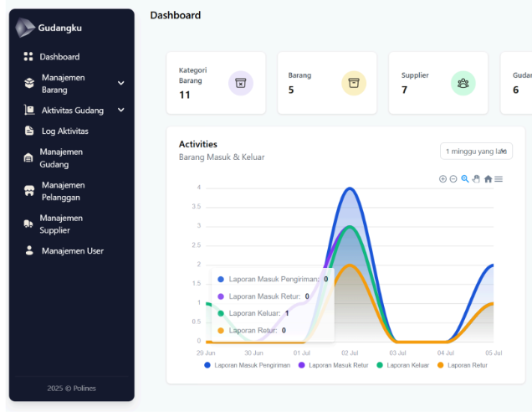Screen dimensions: 532x412
Task: Toggle the orange Laporan Retur legend marker
Action: [x=442, y=365]
